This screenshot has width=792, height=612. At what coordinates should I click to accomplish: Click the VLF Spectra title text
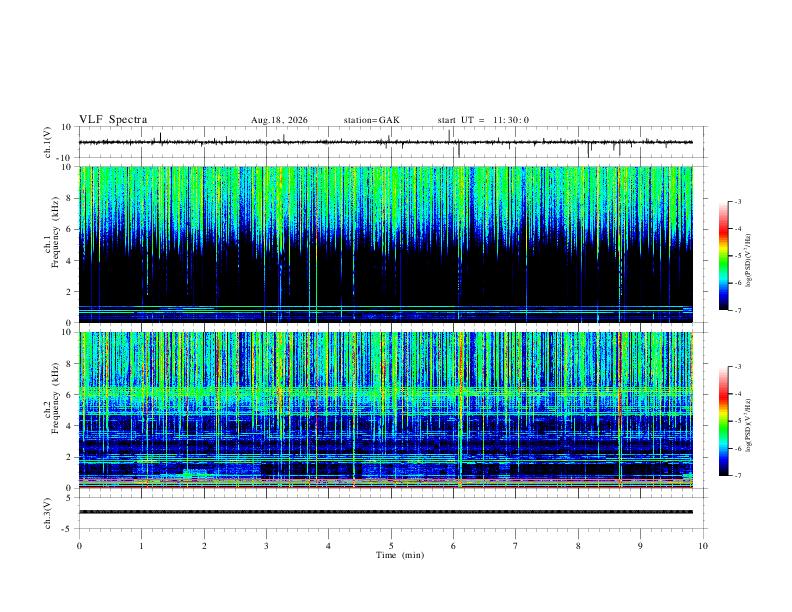click(113, 120)
